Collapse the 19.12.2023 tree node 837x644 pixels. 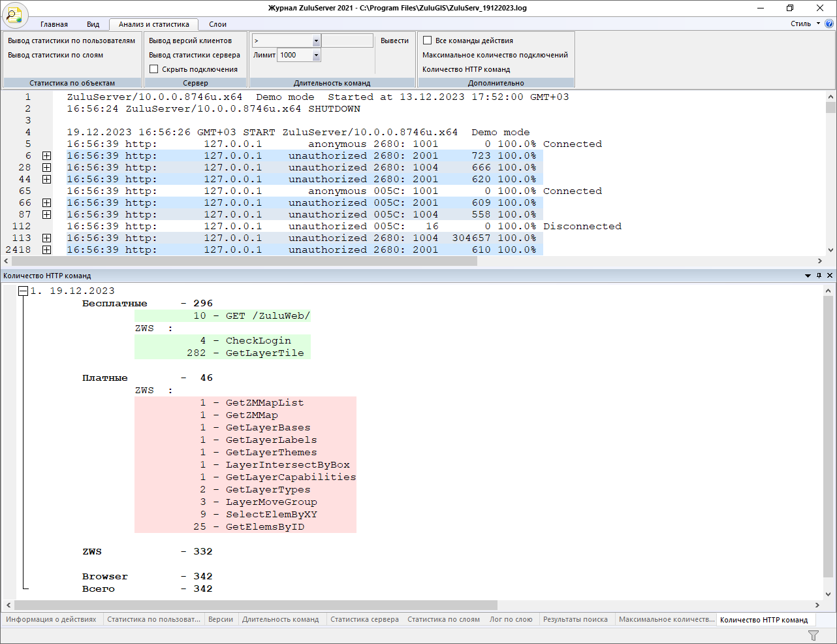[x=23, y=291]
